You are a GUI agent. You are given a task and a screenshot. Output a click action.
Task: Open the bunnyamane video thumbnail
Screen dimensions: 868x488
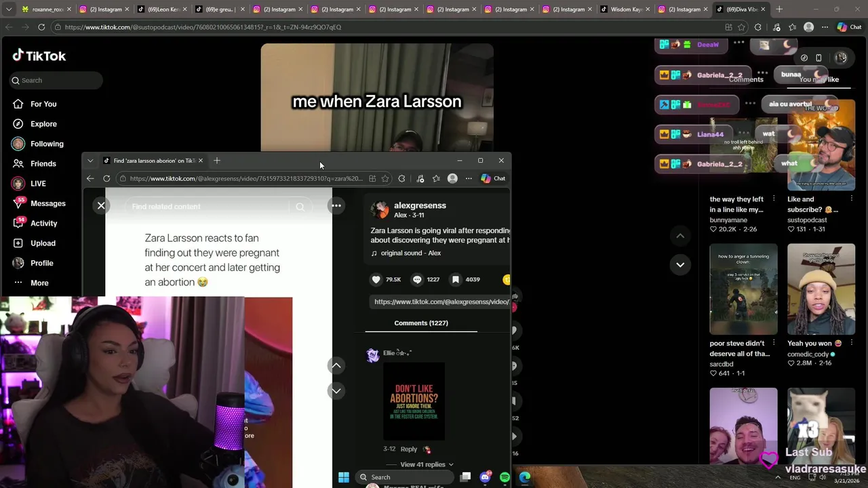pyautogui.click(x=743, y=145)
